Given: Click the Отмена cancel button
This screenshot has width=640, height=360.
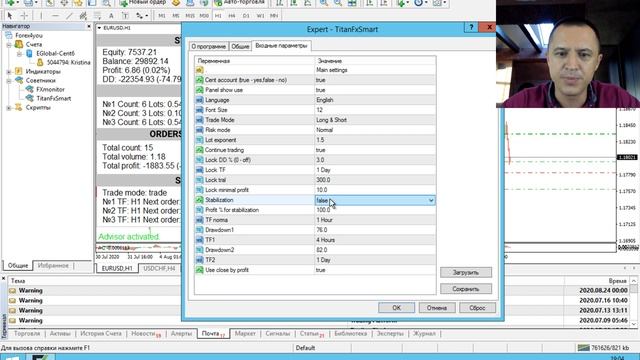Looking at the screenshot, I should (x=437, y=308).
